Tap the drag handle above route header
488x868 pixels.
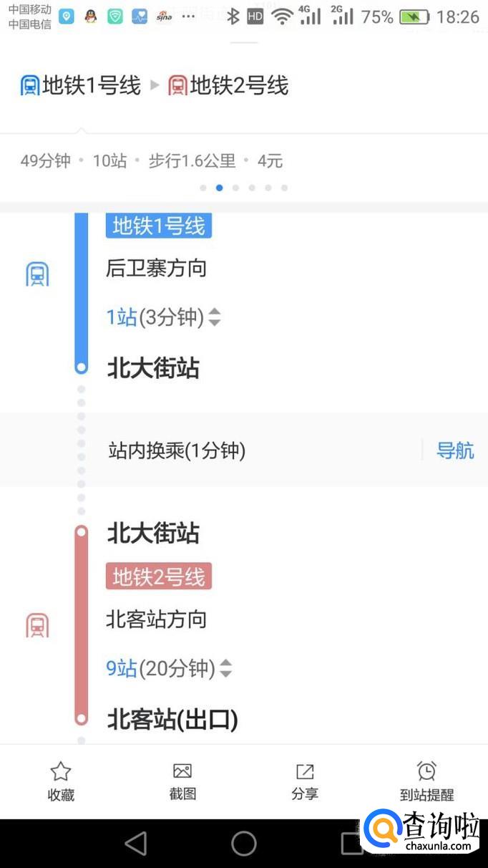tap(244, 42)
